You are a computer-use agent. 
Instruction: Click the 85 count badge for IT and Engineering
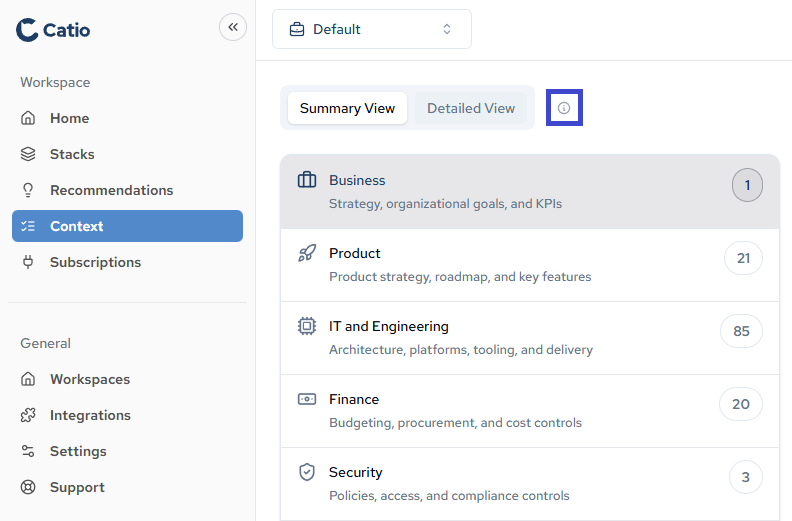741,331
